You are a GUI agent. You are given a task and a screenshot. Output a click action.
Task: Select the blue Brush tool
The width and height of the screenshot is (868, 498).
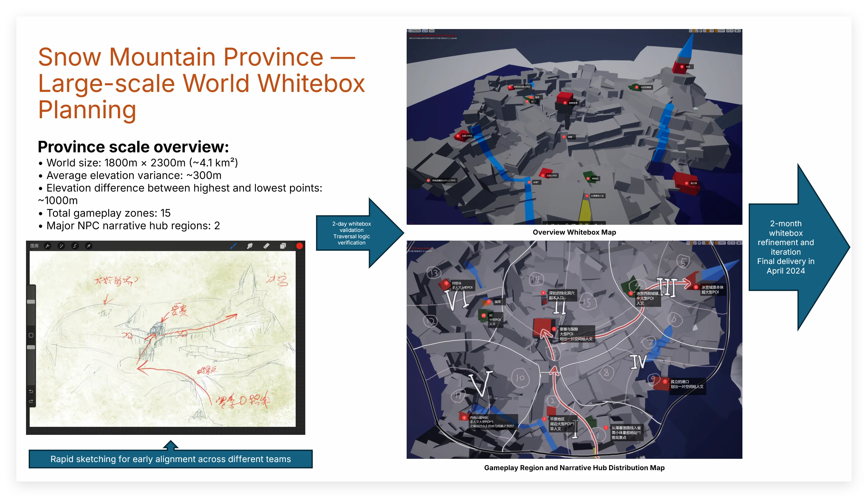point(234,246)
